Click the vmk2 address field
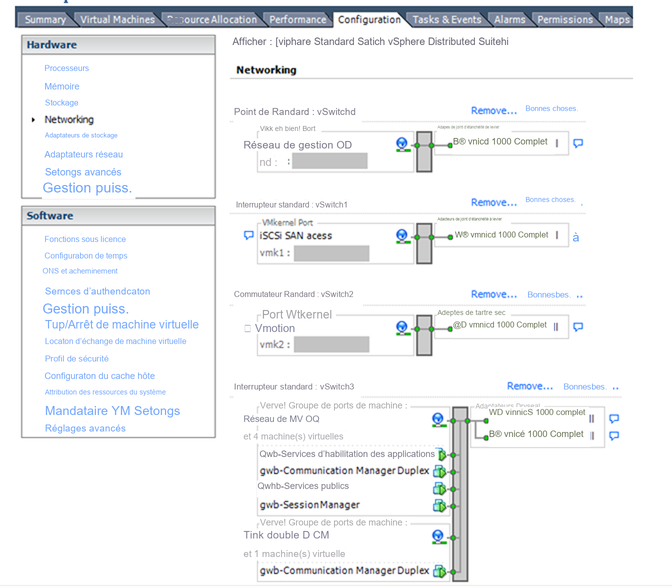 (x=331, y=344)
